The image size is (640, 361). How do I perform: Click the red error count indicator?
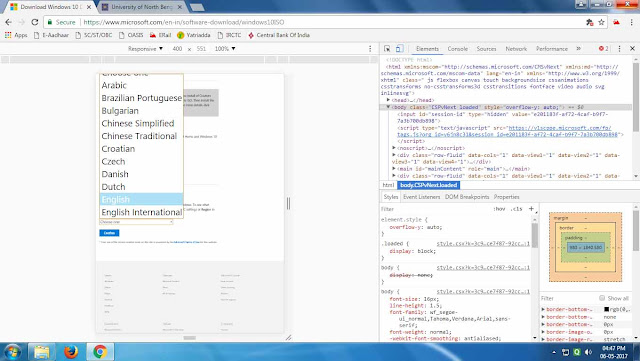click(603, 49)
